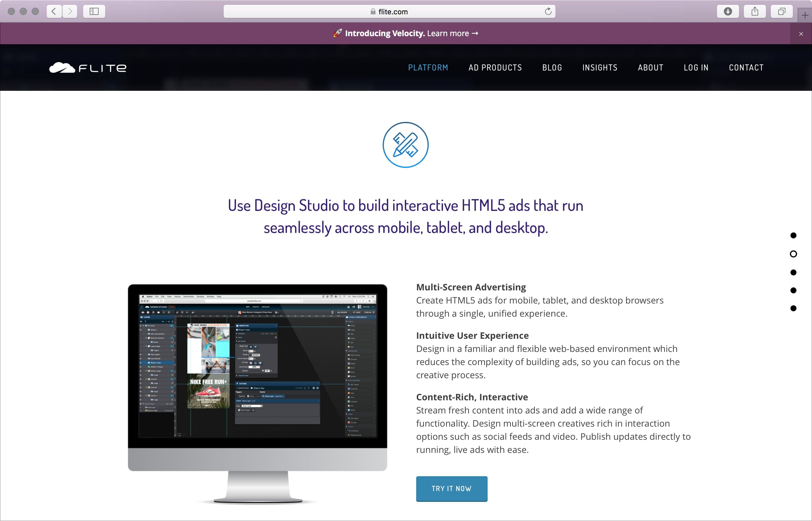Open the Log In menu item
The image size is (812, 521).
(x=696, y=68)
